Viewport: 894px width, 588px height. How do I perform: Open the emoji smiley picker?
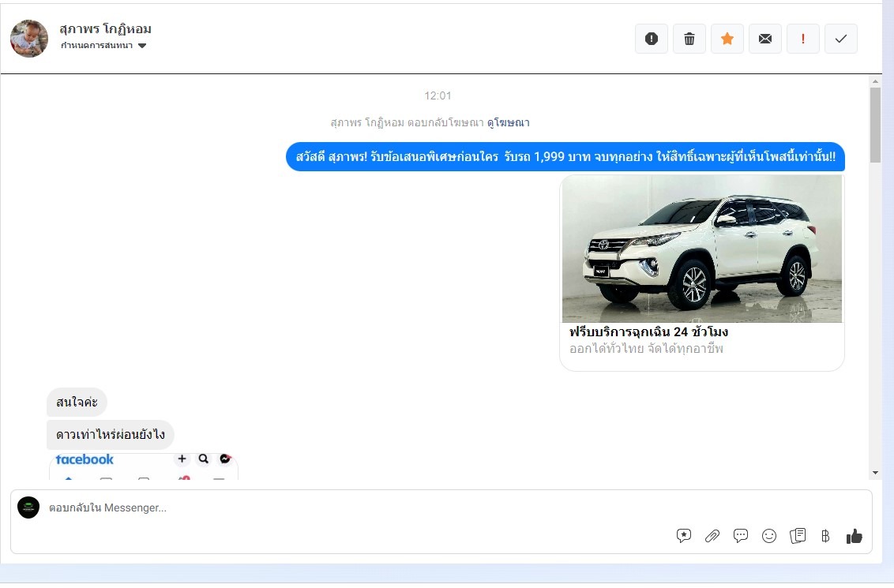pos(769,536)
